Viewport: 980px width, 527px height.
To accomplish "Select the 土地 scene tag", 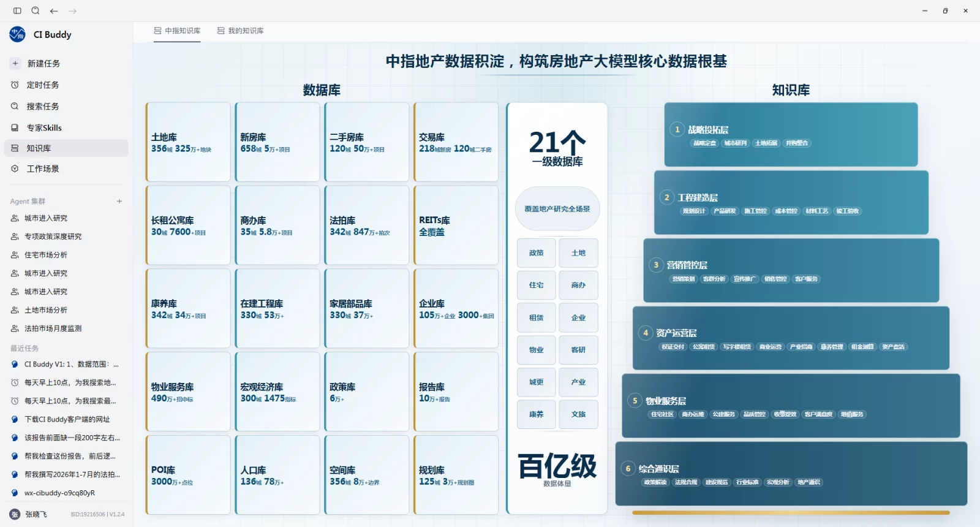I will tap(579, 253).
